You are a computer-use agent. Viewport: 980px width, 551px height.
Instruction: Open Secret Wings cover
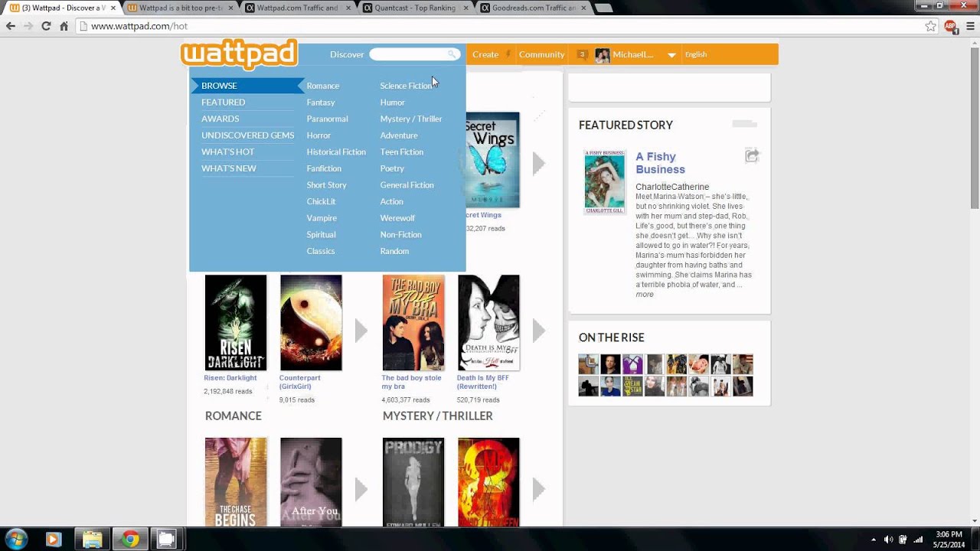[x=493, y=160]
